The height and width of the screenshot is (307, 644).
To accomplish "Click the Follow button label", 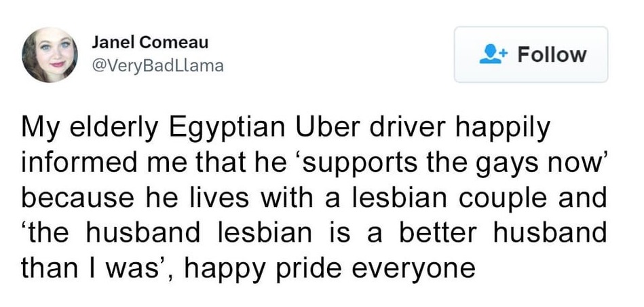I will coord(552,54).
